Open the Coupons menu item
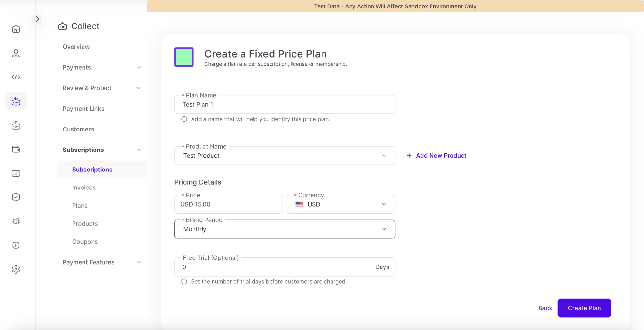Screen dimensions: 644x330 pyautogui.click(x=85, y=242)
